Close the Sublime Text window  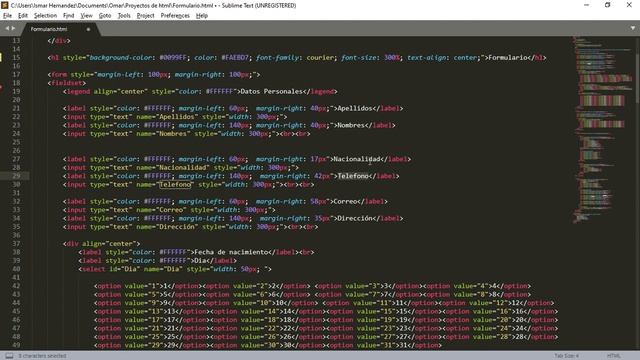point(629,5)
